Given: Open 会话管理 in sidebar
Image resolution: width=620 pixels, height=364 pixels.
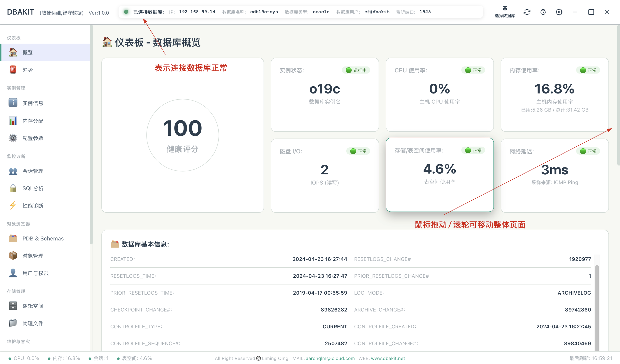Looking at the screenshot, I should (x=45, y=171).
